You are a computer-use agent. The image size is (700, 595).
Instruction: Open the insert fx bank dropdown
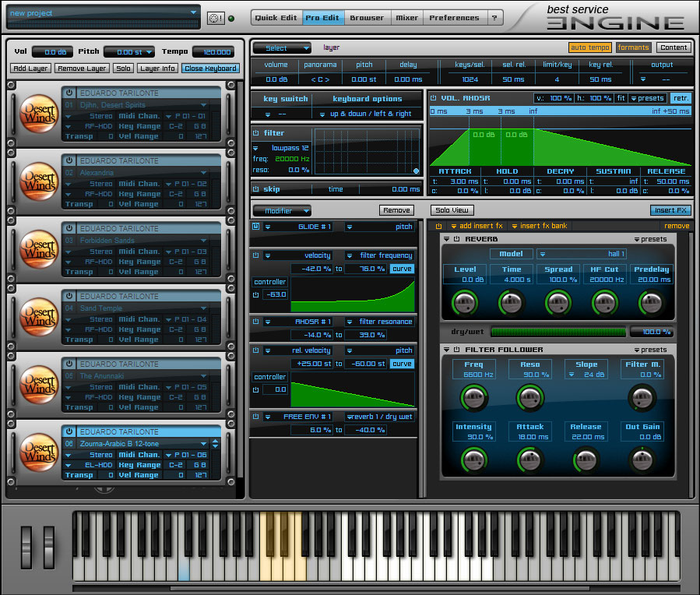[x=540, y=226]
